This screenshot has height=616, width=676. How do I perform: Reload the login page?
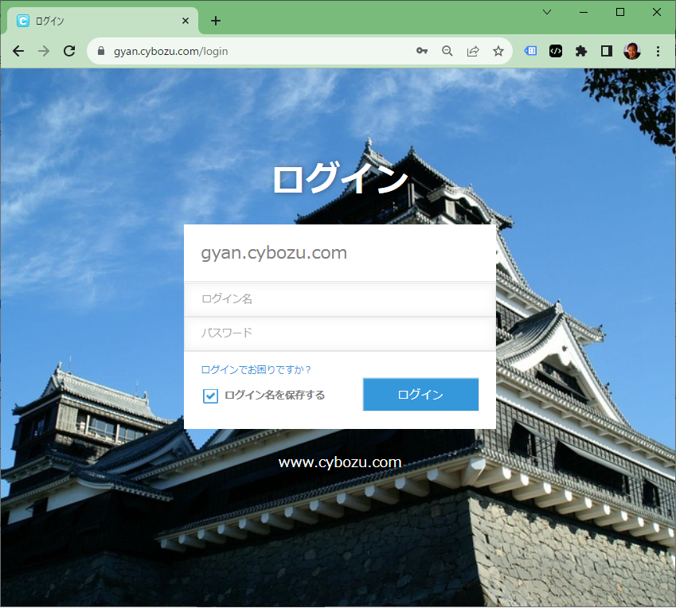(x=69, y=51)
